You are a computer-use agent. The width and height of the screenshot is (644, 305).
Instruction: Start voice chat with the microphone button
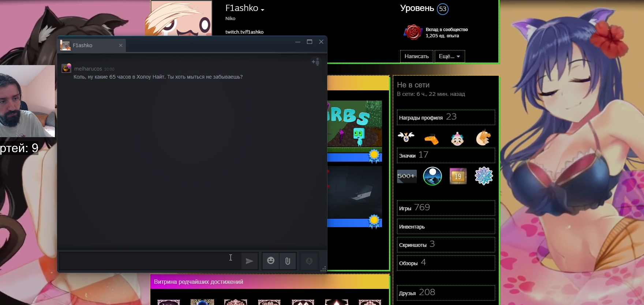[309, 261]
